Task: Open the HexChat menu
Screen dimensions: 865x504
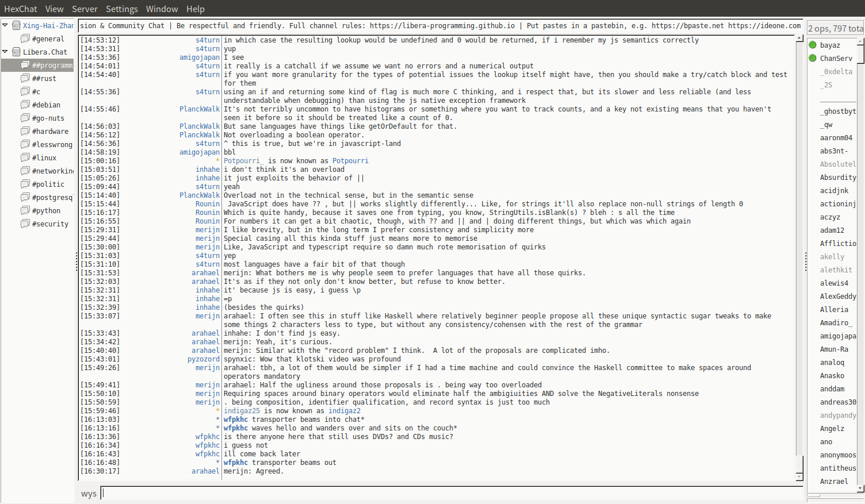Action: coord(21,9)
